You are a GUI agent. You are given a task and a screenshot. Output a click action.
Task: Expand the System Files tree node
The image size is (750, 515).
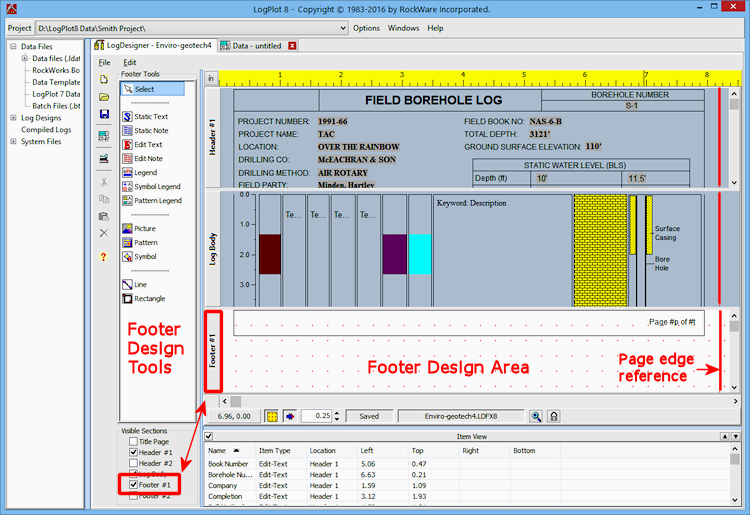[13, 142]
